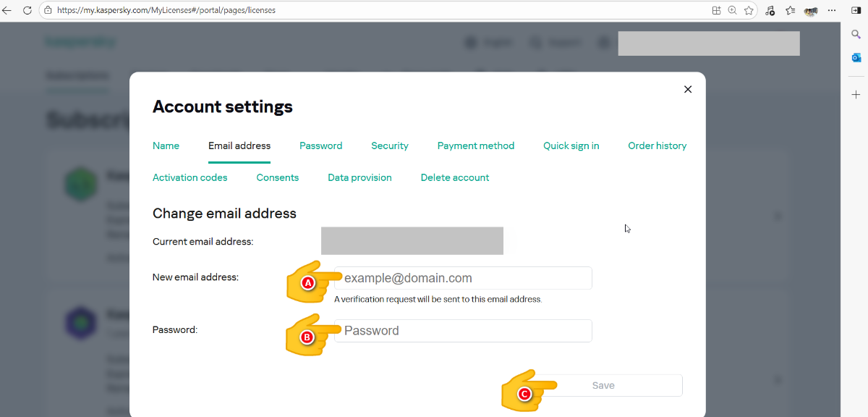Click the zoom magnifier in address bar
The height and width of the screenshot is (417, 868).
[x=733, y=11]
